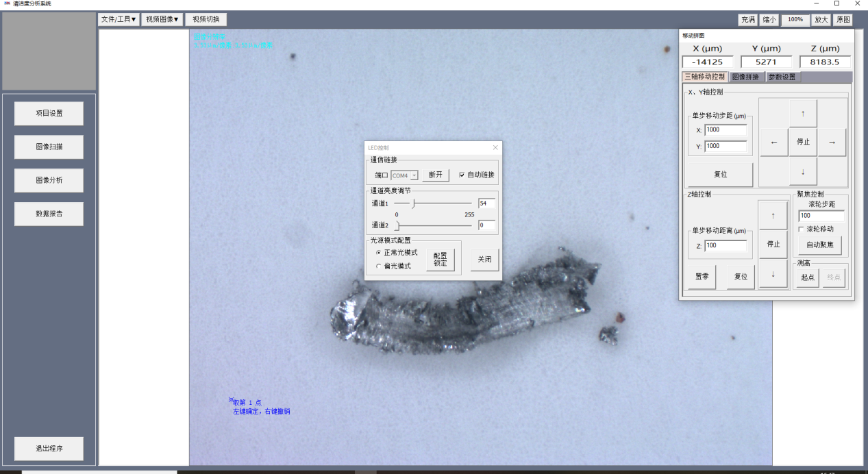Open the 参数设置 tab

(x=782, y=77)
